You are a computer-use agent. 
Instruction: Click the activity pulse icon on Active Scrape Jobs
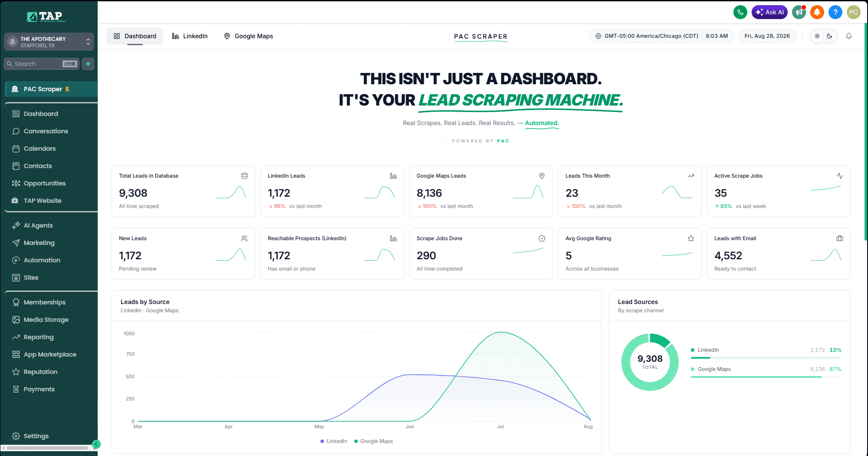(840, 176)
